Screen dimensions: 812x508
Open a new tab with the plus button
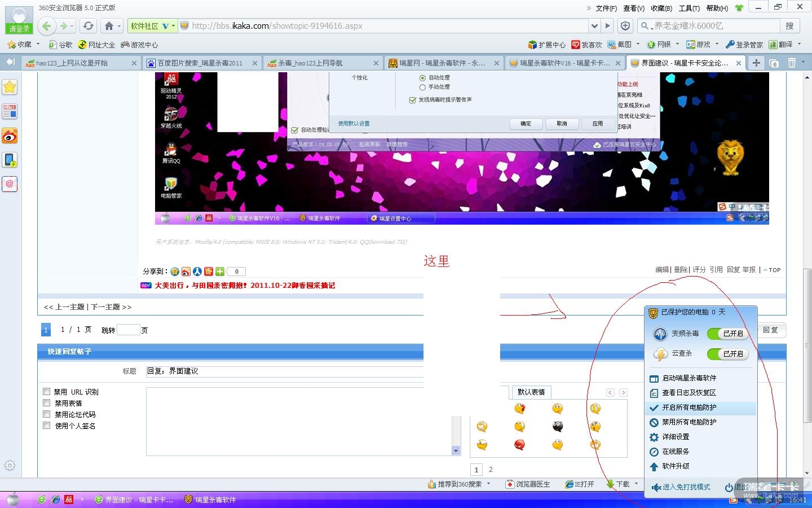pyautogui.click(x=756, y=63)
